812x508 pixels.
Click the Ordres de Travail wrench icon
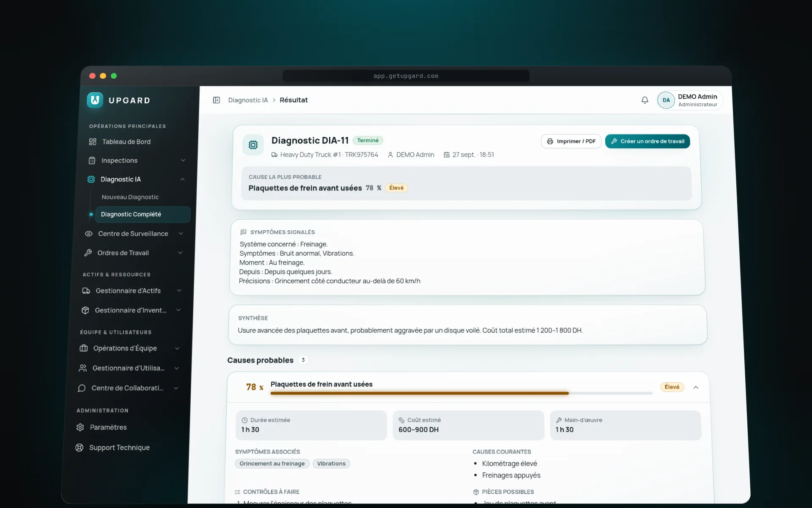[88, 253]
